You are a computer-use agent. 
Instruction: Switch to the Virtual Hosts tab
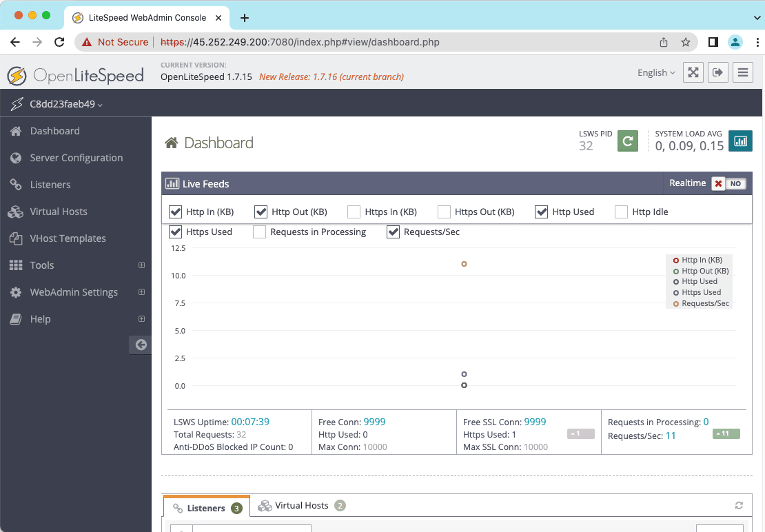[301, 506]
